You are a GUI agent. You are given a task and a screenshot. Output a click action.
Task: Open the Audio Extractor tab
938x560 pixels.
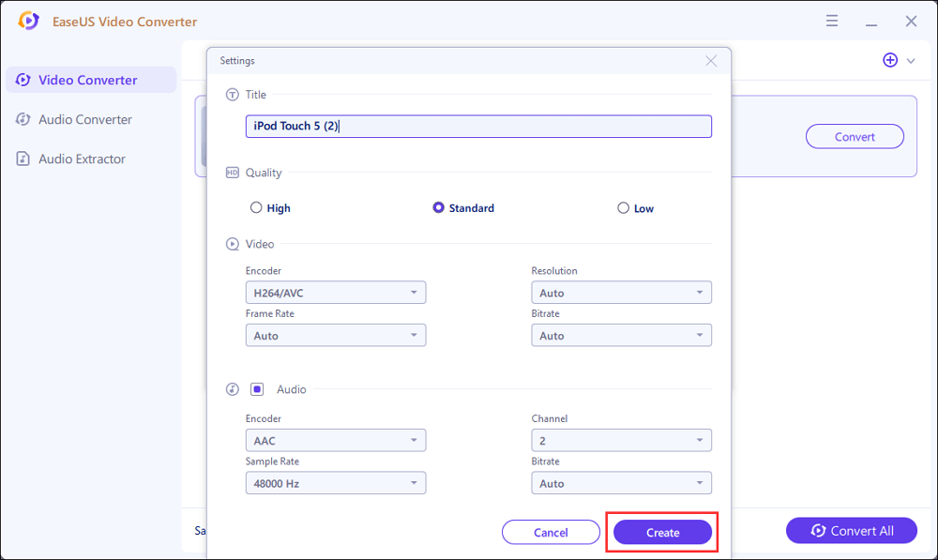click(82, 159)
